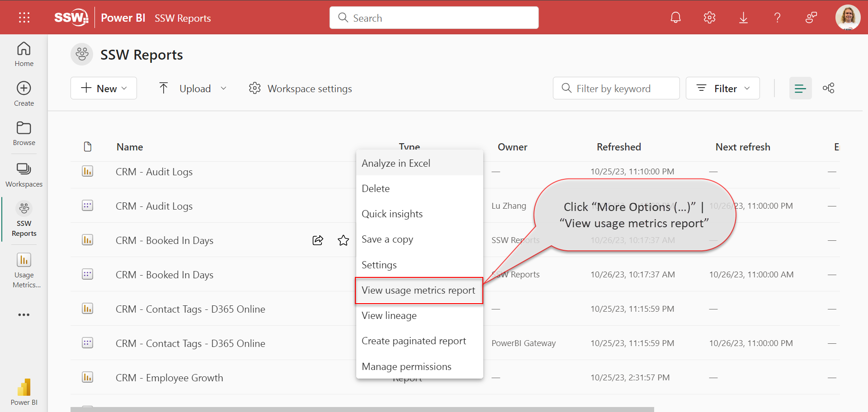Open Workspace settings
This screenshot has width=868, height=412.
301,89
